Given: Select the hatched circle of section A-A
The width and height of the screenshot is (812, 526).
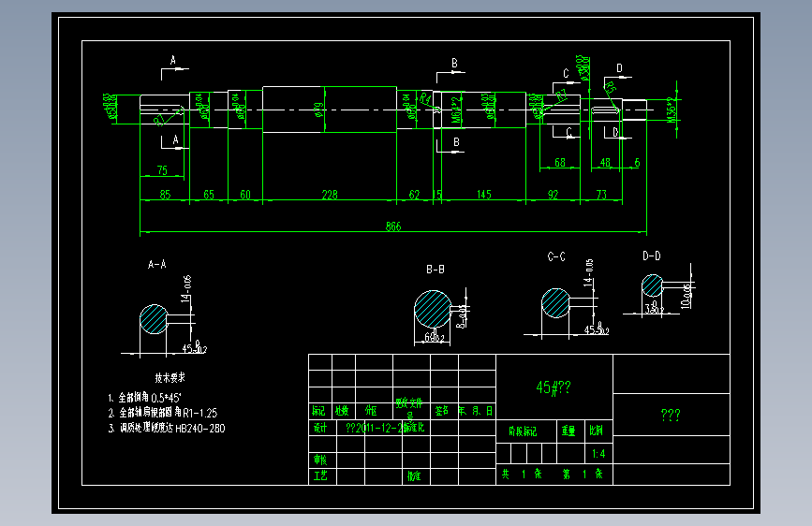Looking at the screenshot, I should [x=154, y=319].
